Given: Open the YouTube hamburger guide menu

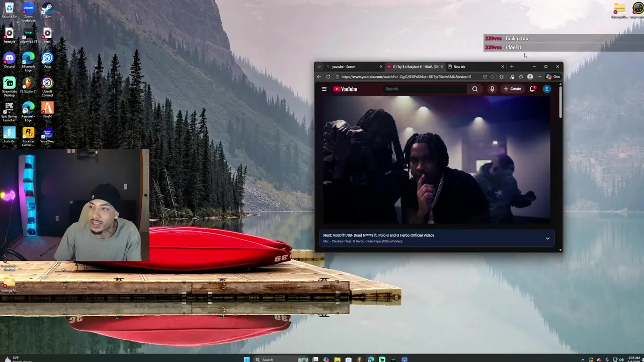Looking at the screenshot, I should pyautogui.click(x=324, y=89).
